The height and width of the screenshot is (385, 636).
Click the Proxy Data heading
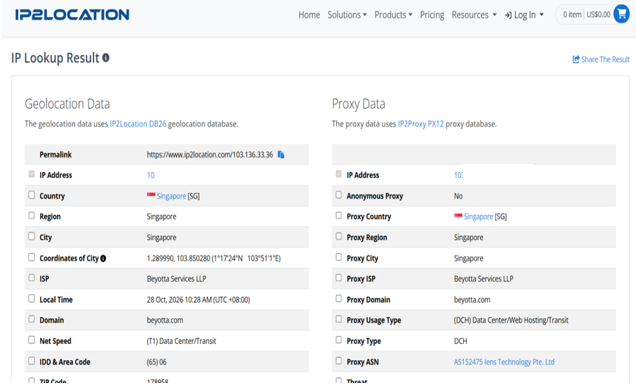pos(359,104)
